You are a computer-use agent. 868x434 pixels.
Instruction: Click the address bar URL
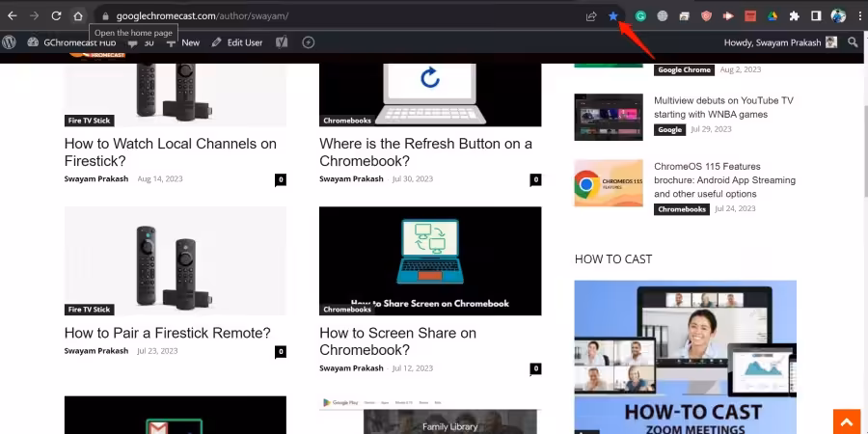(203, 16)
